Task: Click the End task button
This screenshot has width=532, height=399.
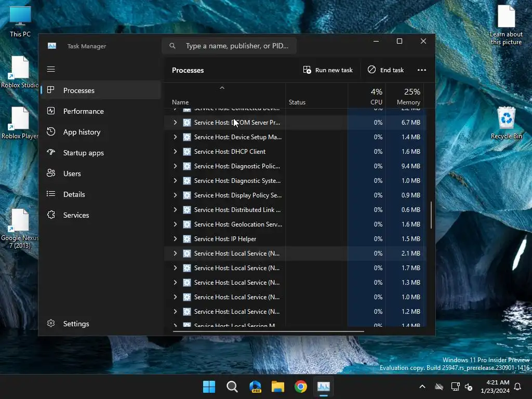Action: (x=386, y=70)
